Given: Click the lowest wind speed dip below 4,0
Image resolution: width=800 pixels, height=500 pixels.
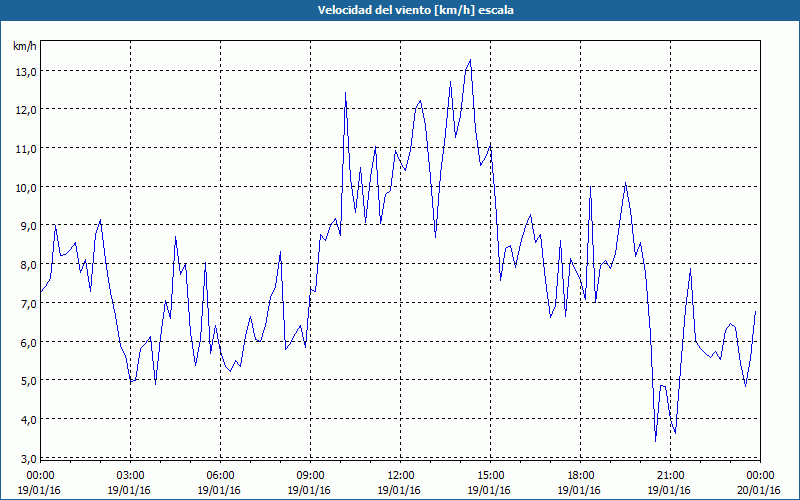Looking at the screenshot, I should 656,441.
